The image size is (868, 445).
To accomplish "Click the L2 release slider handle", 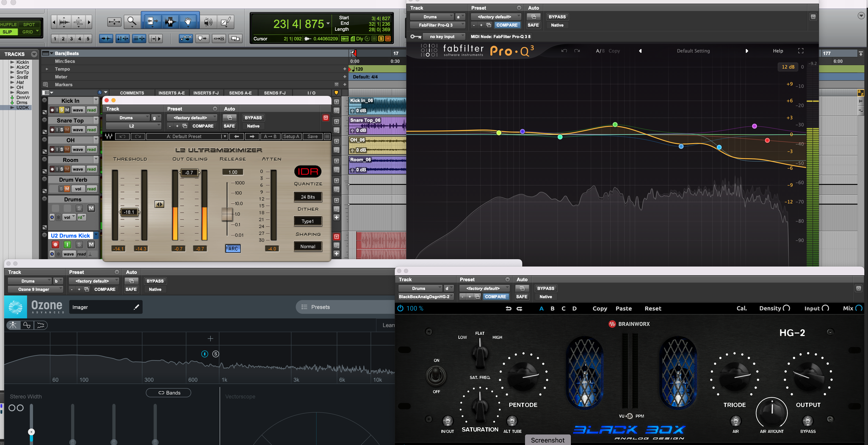I will (x=227, y=214).
